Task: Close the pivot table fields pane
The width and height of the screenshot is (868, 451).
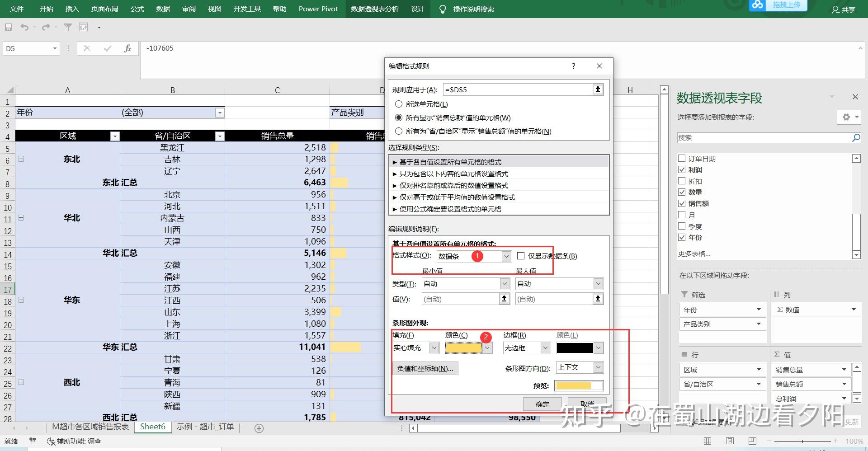Action: point(855,97)
